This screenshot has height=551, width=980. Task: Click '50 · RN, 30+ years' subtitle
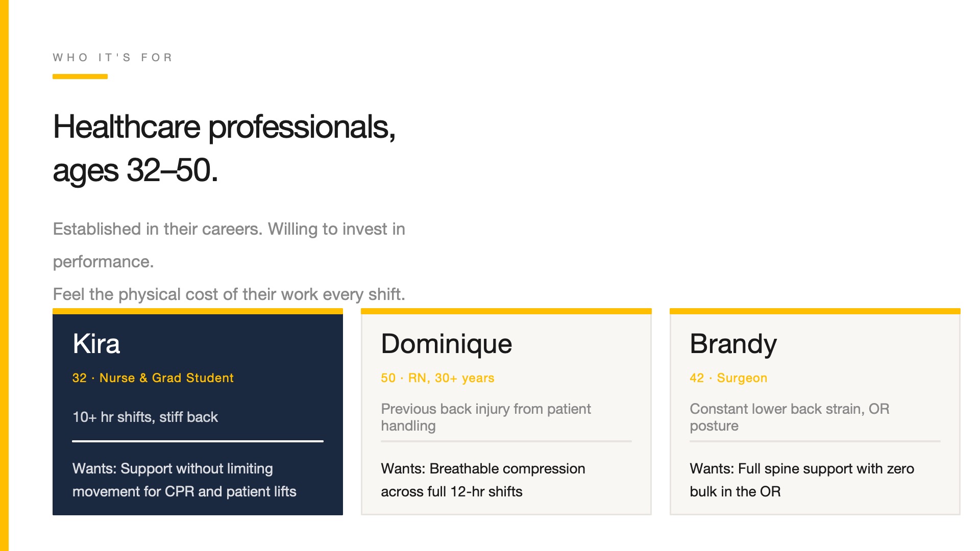pos(437,378)
